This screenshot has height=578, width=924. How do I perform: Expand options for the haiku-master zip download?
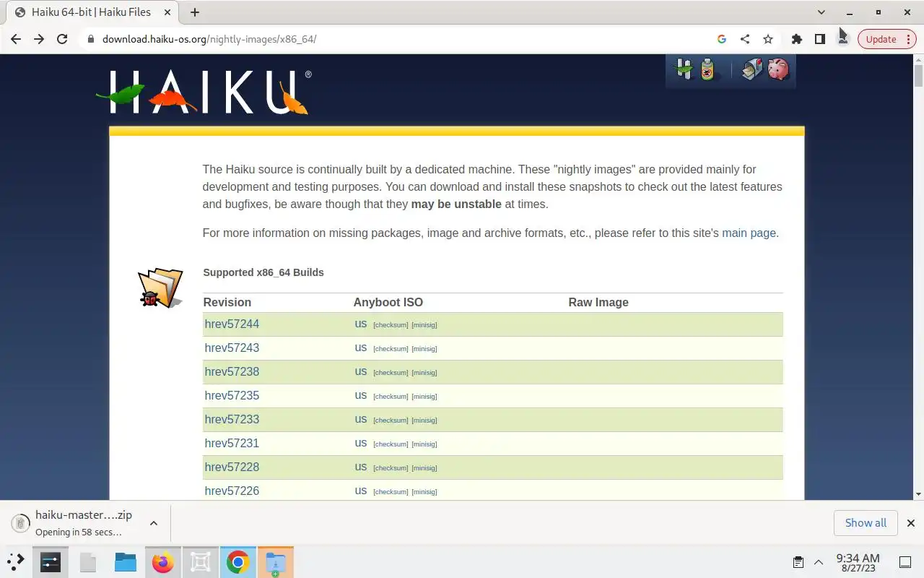(154, 523)
